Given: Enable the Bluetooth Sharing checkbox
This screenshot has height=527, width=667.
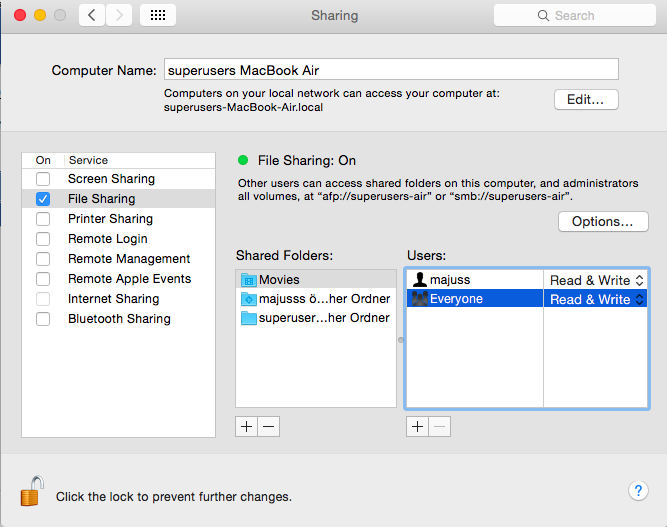Looking at the screenshot, I should pyautogui.click(x=43, y=319).
